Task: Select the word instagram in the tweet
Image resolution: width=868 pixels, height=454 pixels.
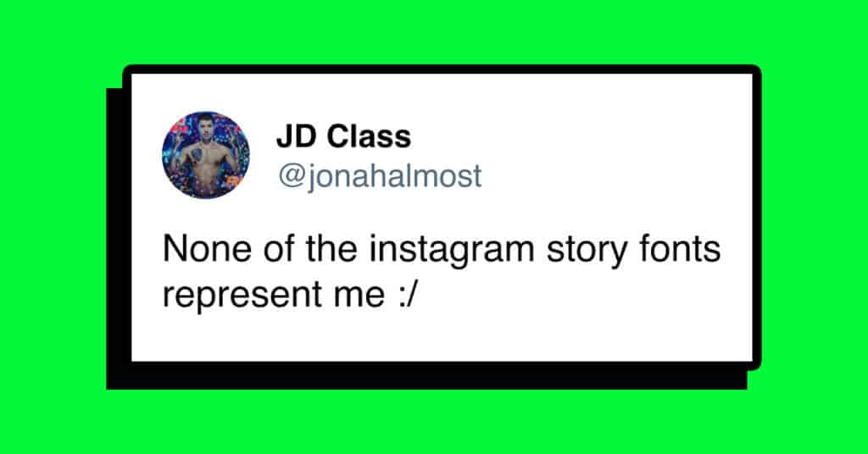Action: point(452,250)
